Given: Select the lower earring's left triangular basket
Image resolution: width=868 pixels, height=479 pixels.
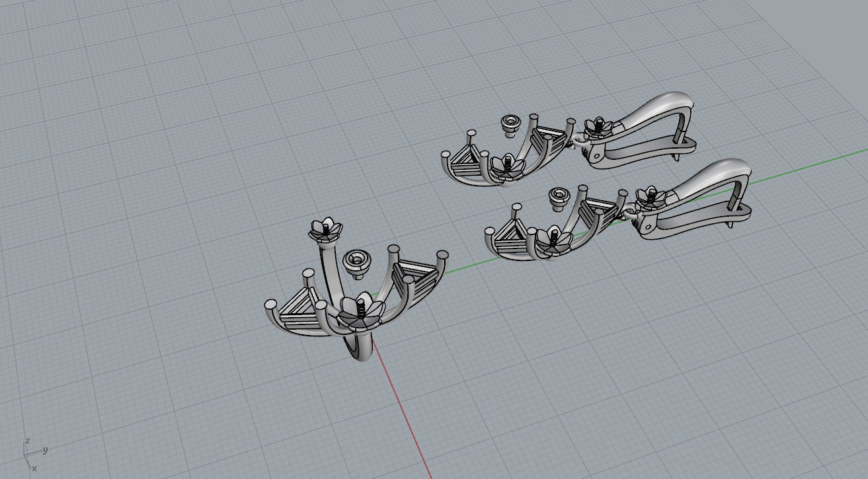Looking at the screenshot, I should point(512,238).
